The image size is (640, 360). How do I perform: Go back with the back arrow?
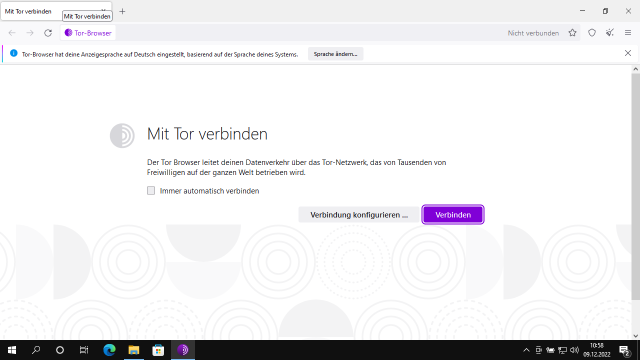pyautogui.click(x=12, y=33)
